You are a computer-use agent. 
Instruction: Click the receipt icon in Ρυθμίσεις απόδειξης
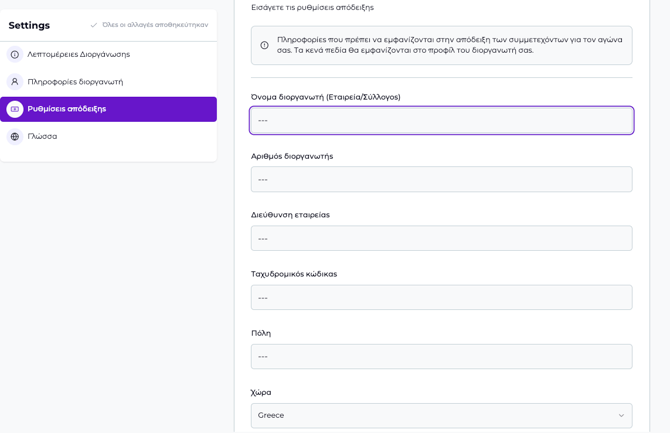tap(15, 109)
